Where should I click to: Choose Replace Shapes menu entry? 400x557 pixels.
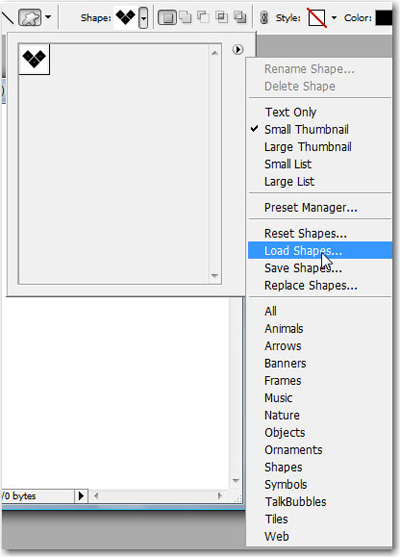point(310,285)
